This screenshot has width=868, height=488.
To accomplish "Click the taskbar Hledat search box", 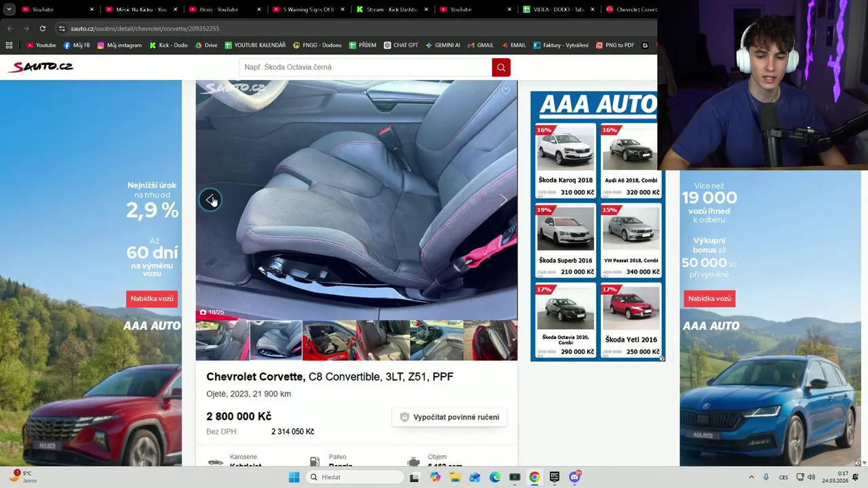I will coord(353,477).
